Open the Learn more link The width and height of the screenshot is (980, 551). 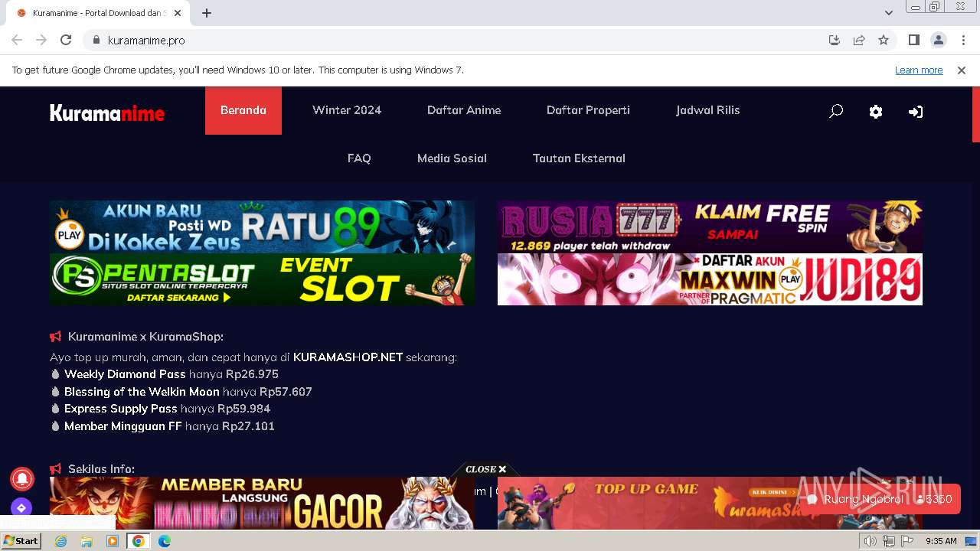click(919, 70)
